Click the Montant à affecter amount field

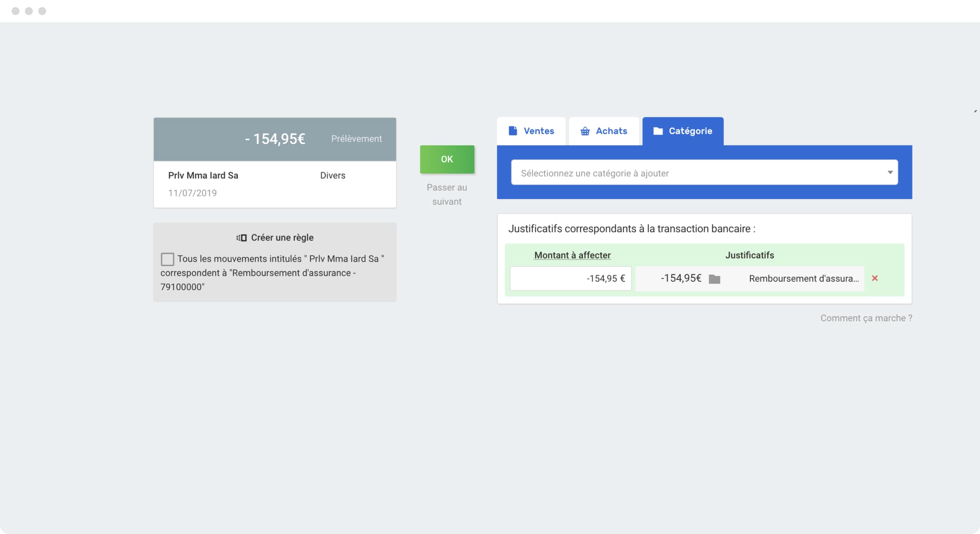(570, 279)
